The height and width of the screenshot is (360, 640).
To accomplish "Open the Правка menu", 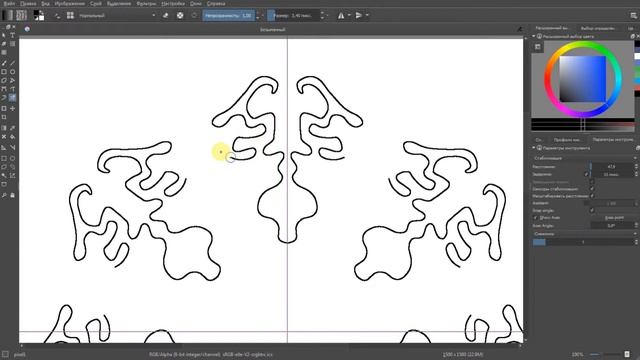I will click(28, 4).
